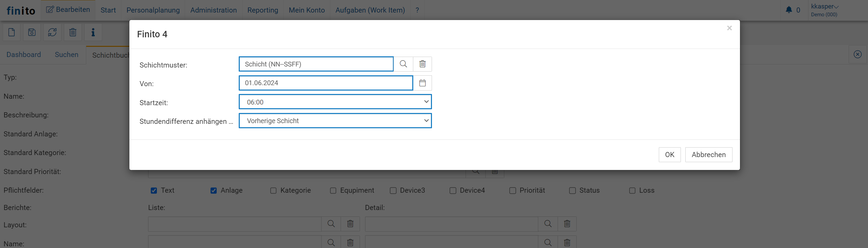Click the Schichtmuster search magnifier icon
The image size is (868, 248).
(403, 64)
